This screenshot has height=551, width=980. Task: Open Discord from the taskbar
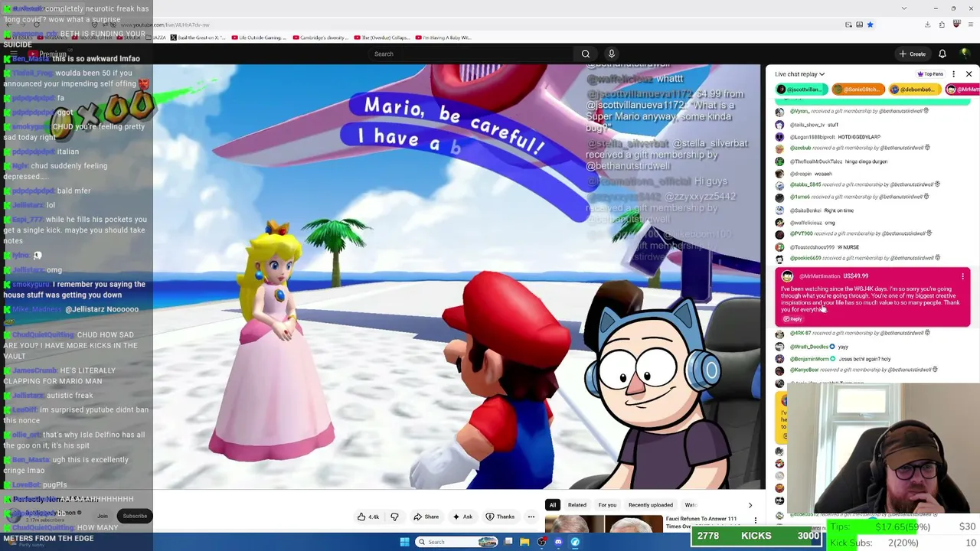(558, 542)
